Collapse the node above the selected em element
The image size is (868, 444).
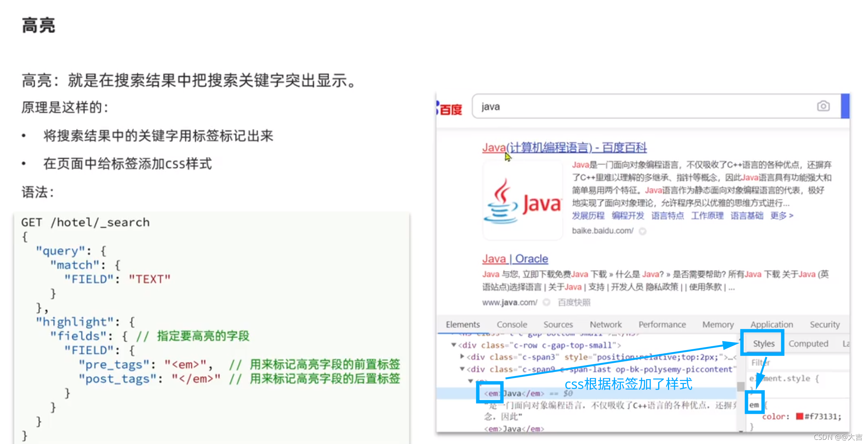point(470,381)
